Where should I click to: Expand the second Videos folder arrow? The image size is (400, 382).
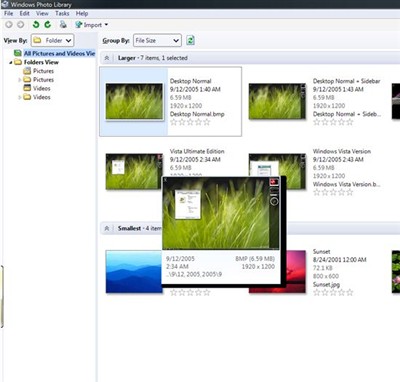coord(20,97)
